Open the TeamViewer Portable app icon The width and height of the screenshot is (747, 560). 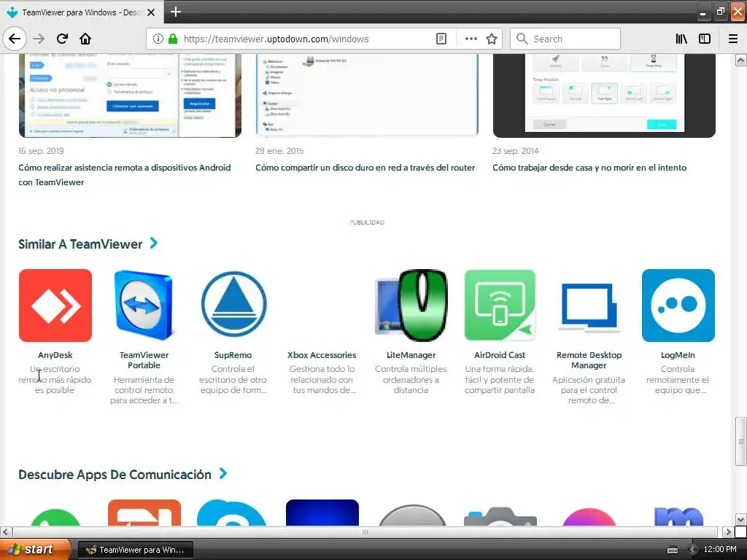(x=144, y=306)
